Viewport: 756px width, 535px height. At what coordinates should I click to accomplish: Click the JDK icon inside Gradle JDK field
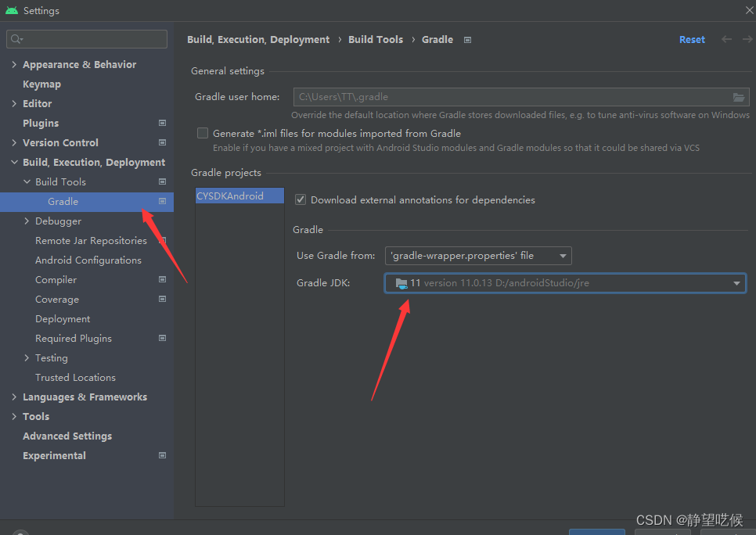click(402, 283)
